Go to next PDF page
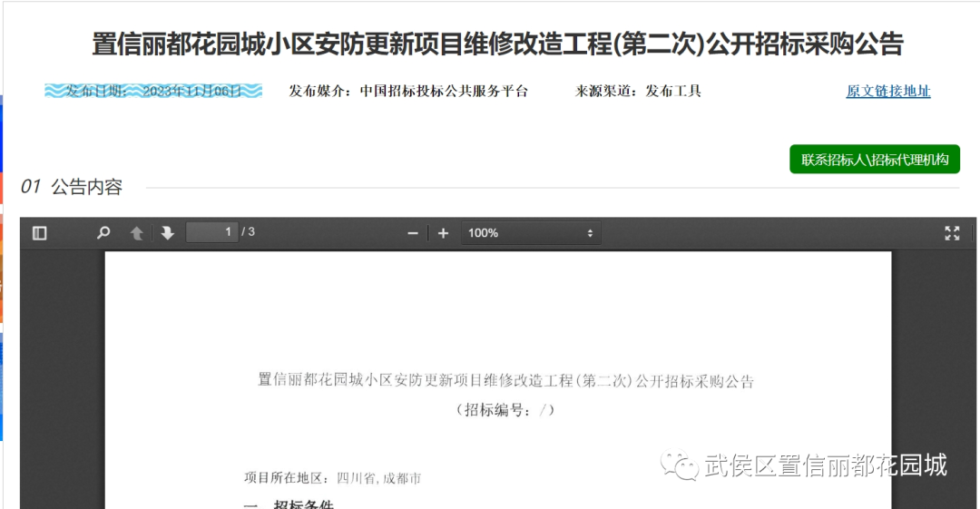 tap(167, 233)
